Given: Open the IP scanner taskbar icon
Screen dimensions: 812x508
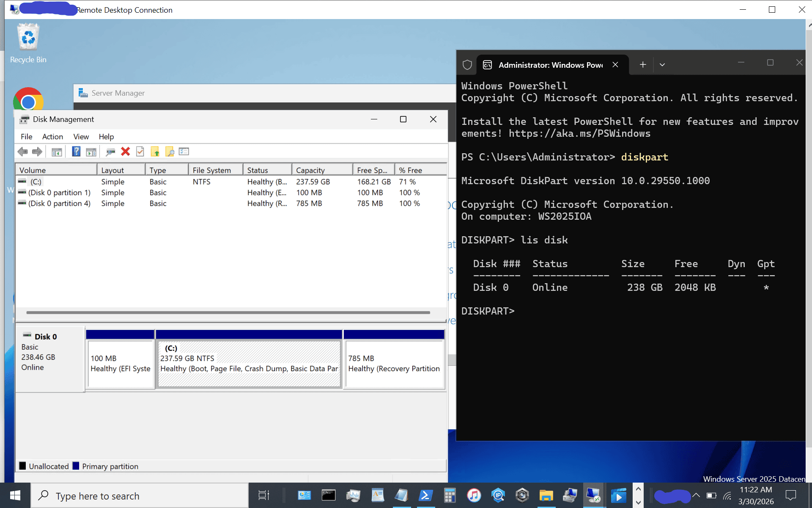Looking at the screenshot, I should (498, 495).
